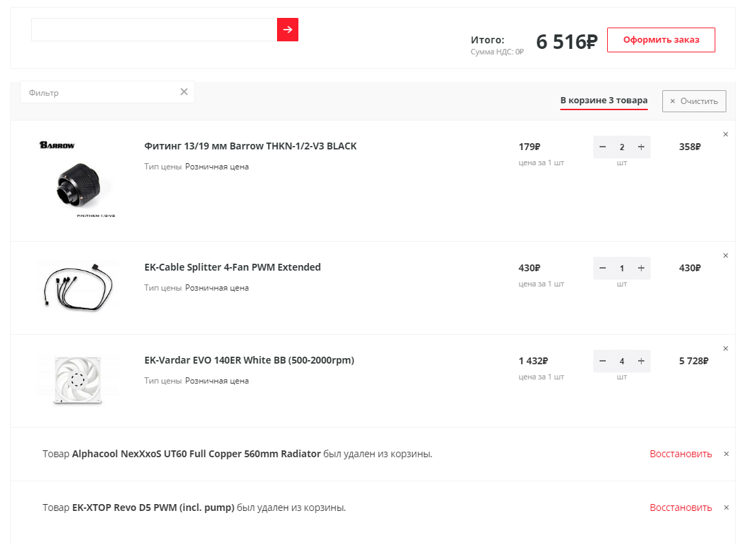This screenshot has width=756, height=544.
Task: Click the Оформить заказ checkout button
Action: pos(661,40)
